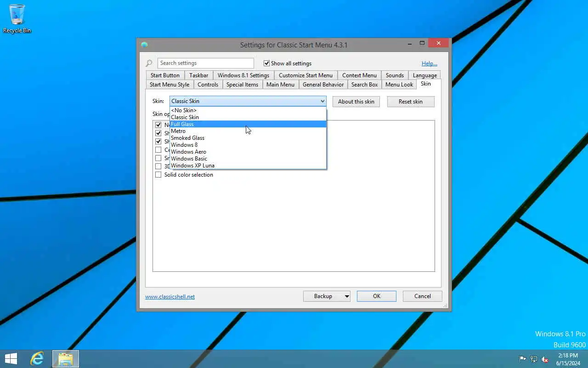The width and height of the screenshot is (588, 368).
Task: Select Windows Basic skin
Action: pos(248,159)
